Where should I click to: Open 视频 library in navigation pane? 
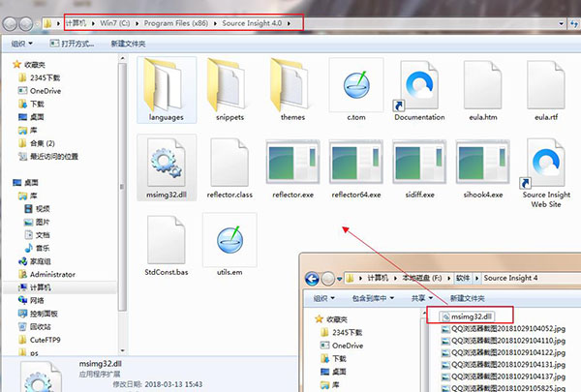pyautogui.click(x=38, y=209)
